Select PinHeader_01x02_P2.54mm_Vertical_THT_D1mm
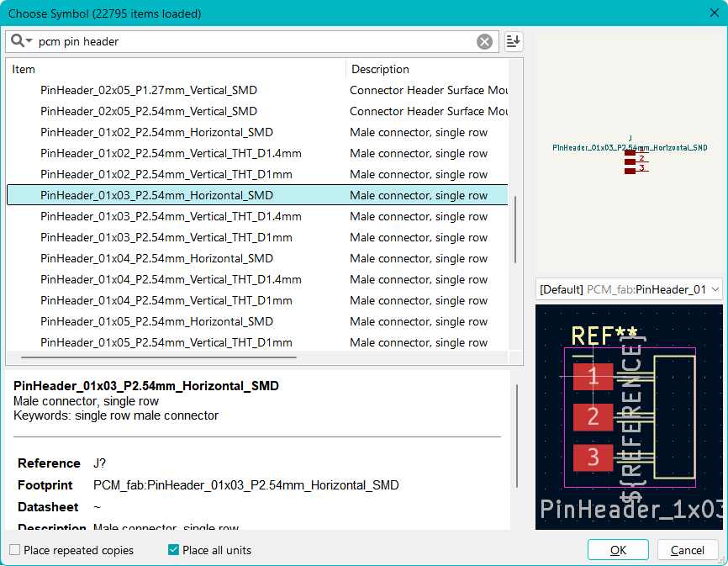Image resolution: width=728 pixels, height=566 pixels. point(257,175)
